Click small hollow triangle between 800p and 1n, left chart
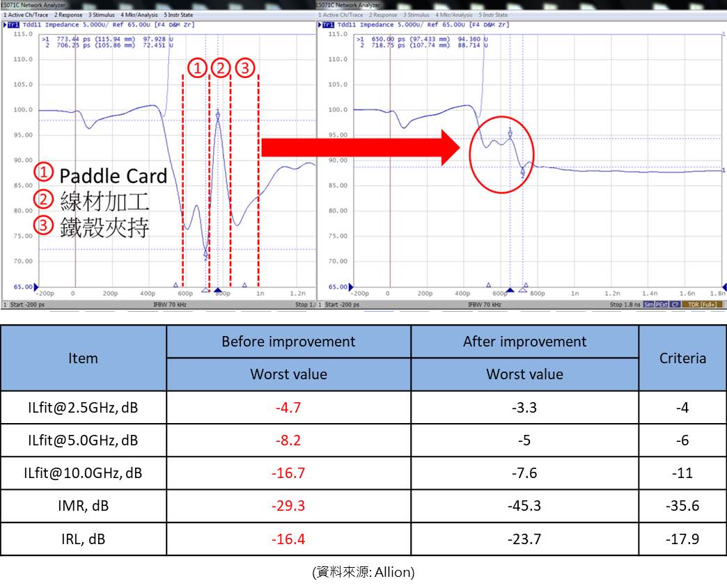727x588 pixels. (244, 285)
